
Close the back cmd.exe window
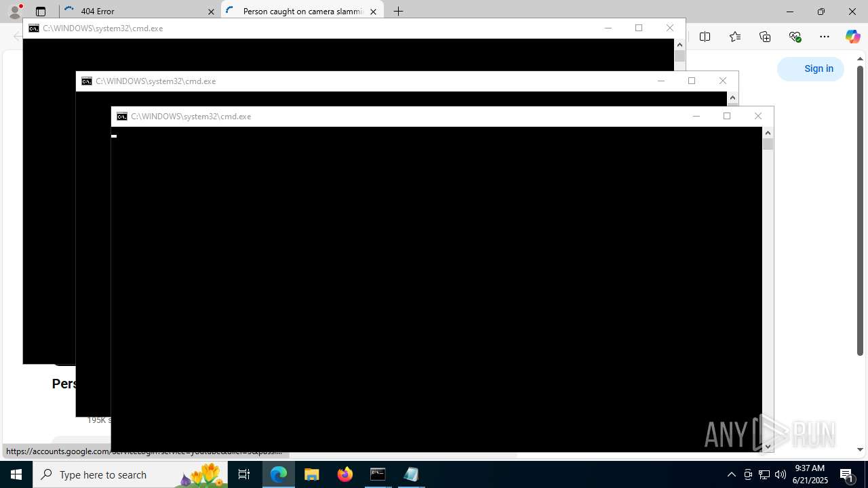tap(670, 28)
